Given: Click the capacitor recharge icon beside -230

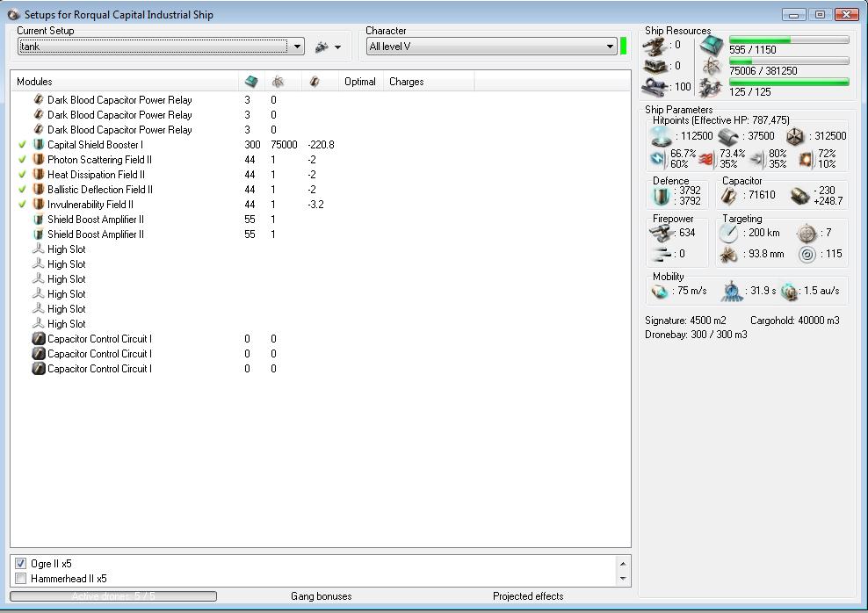Looking at the screenshot, I should (799, 195).
